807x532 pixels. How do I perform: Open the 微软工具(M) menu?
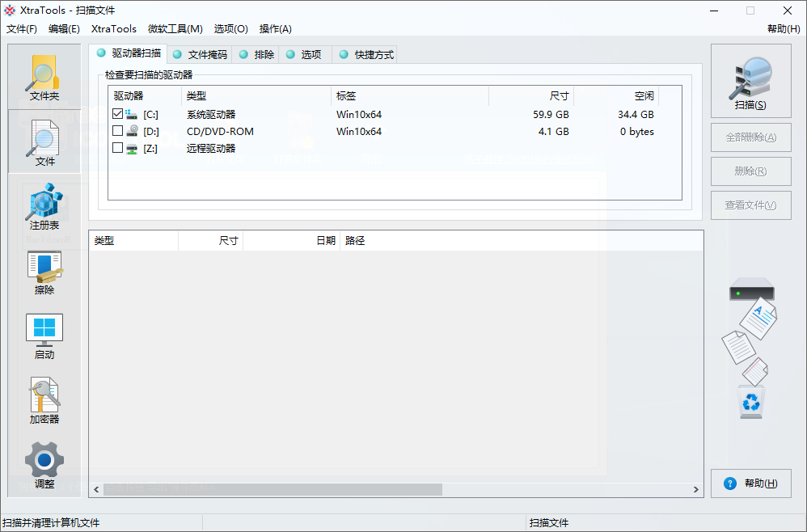point(175,29)
